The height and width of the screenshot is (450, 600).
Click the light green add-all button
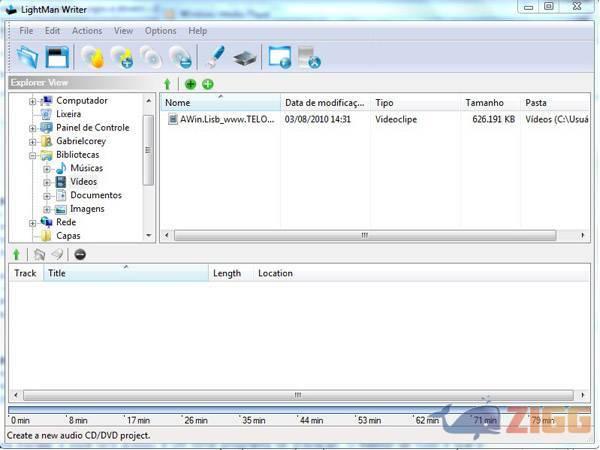point(208,84)
